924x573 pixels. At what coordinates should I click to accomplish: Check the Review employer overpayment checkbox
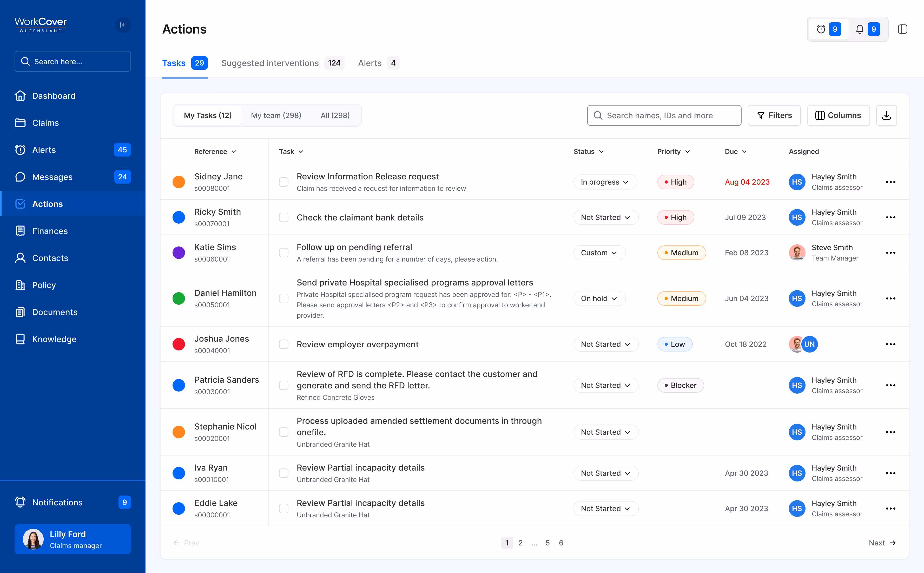tap(284, 344)
